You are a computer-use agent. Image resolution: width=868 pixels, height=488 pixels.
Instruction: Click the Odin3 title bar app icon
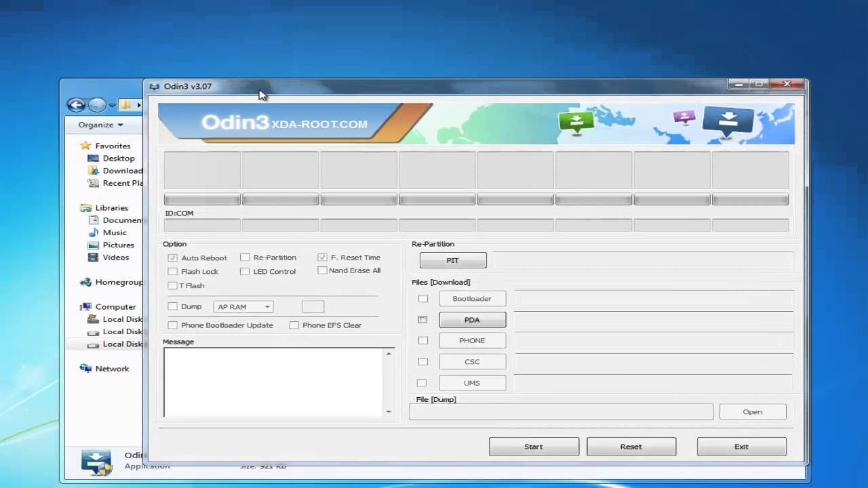(x=155, y=87)
